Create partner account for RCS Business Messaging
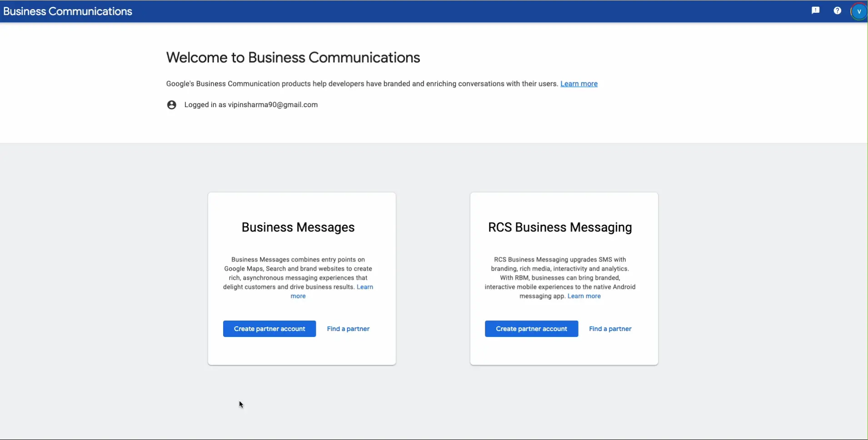 point(531,329)
